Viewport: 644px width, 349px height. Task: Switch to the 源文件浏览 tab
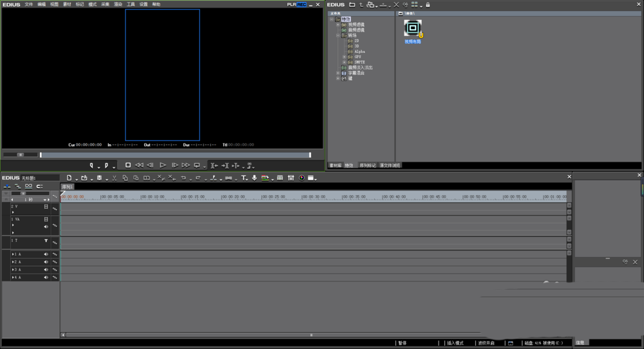point(390,165)
